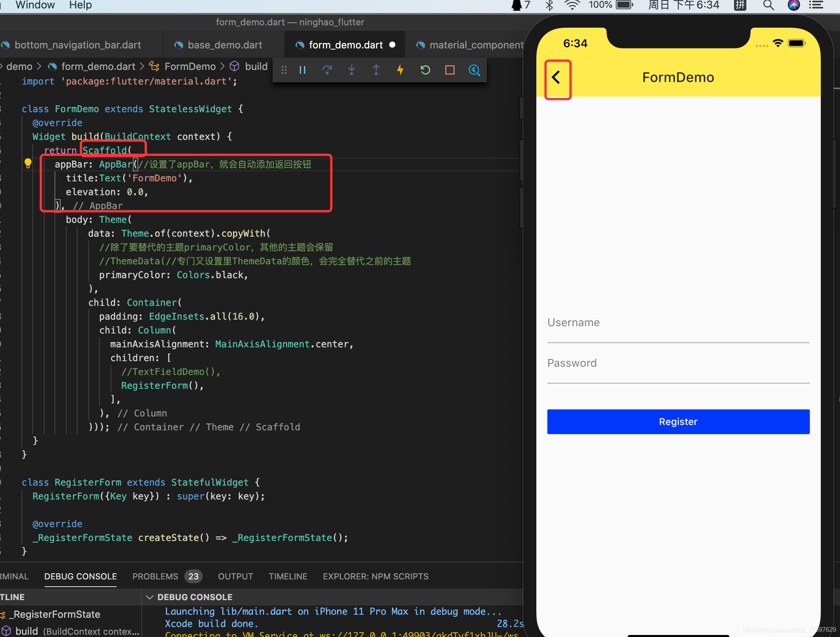Click the Pinyin input method icon

pyautogui.click(x=740, y=5)
